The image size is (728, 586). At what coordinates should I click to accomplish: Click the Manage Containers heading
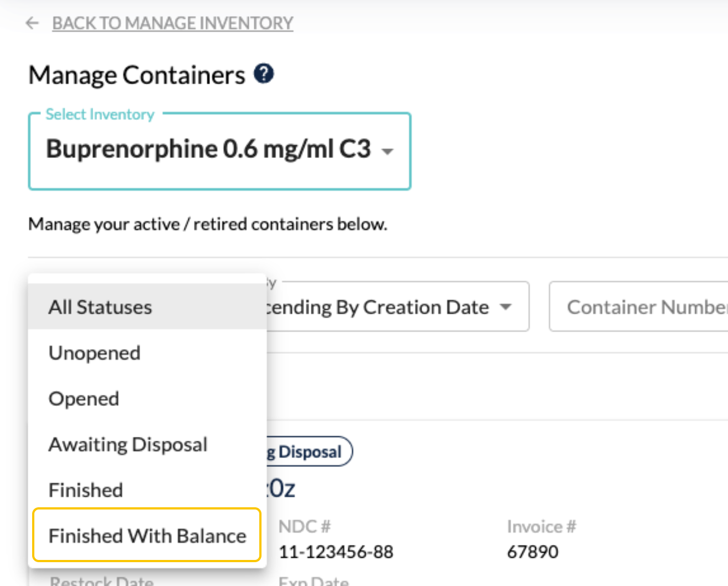coord(137,75)
